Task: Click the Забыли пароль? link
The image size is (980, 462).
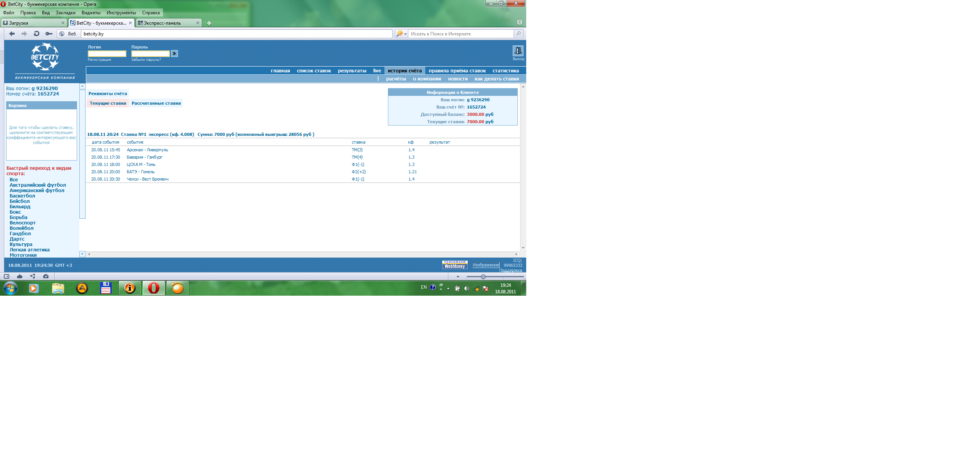Action: (146, 60)
